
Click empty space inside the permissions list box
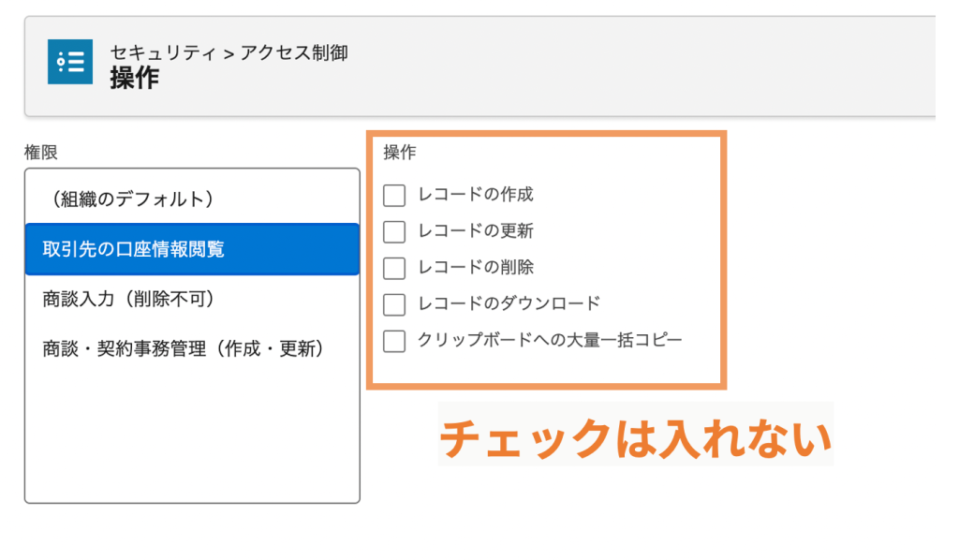coord(192,437)
